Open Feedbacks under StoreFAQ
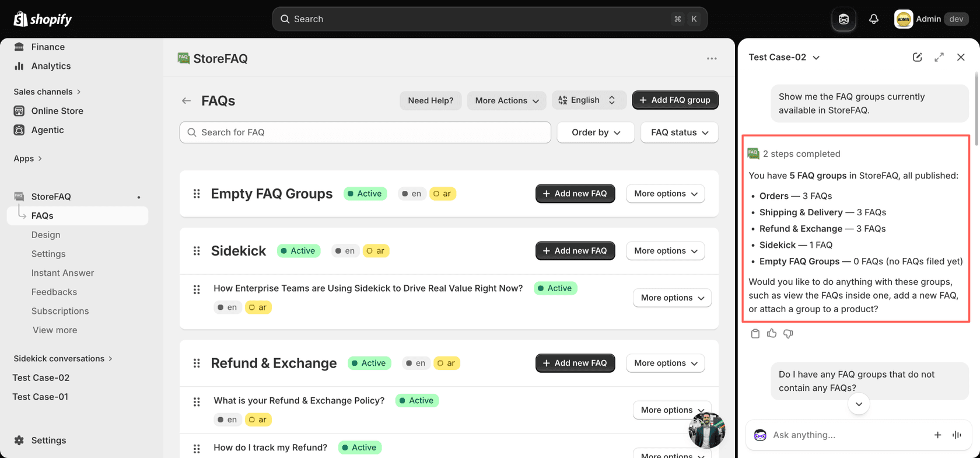The image size is (980, 458). pos(54,292)
